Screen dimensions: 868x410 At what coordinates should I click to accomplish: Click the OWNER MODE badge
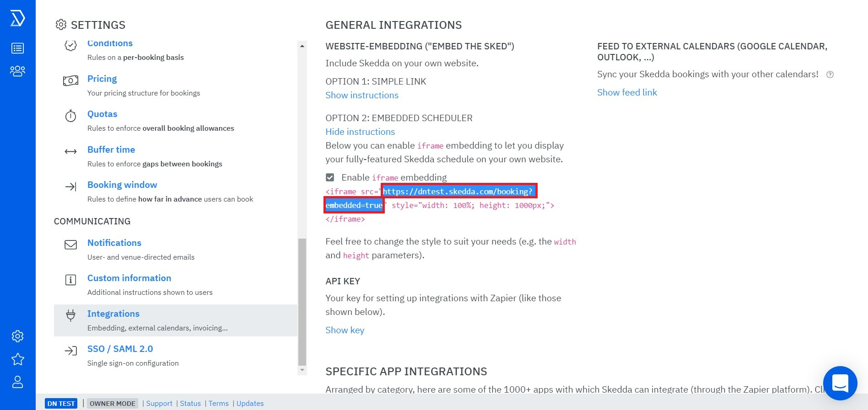coord(113,404)
